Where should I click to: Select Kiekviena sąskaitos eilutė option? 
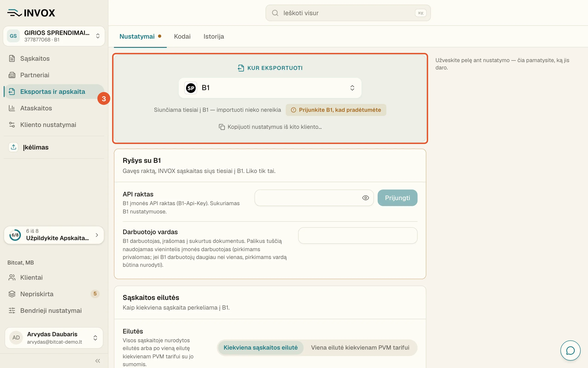(260, 348)
